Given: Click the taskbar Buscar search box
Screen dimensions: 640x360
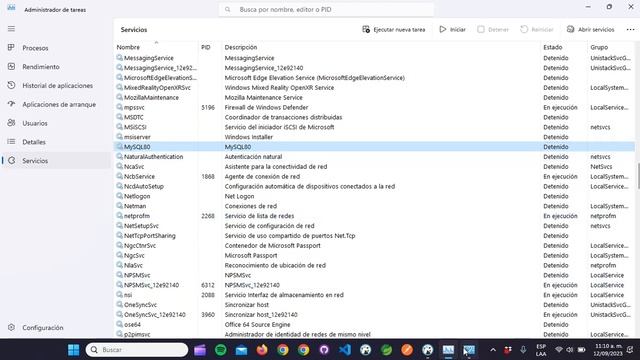Looking at the screenshot, I should [x=137, y=350].
